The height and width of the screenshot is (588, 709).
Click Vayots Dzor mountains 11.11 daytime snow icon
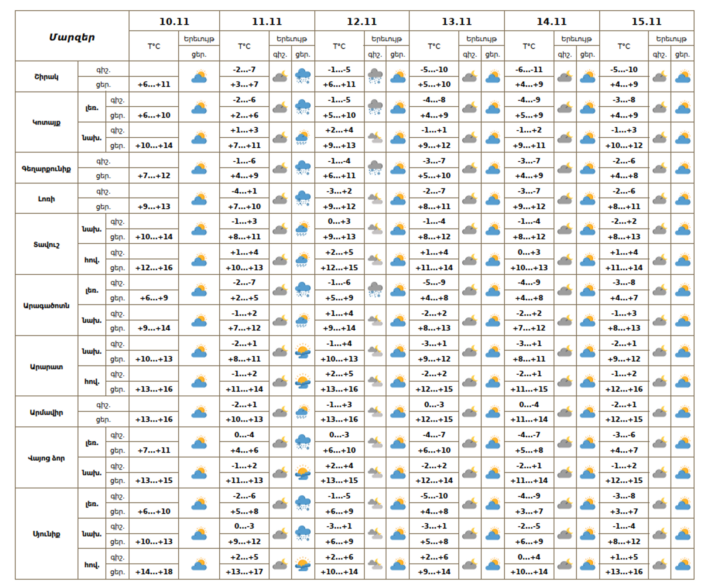tap(303, 442)
